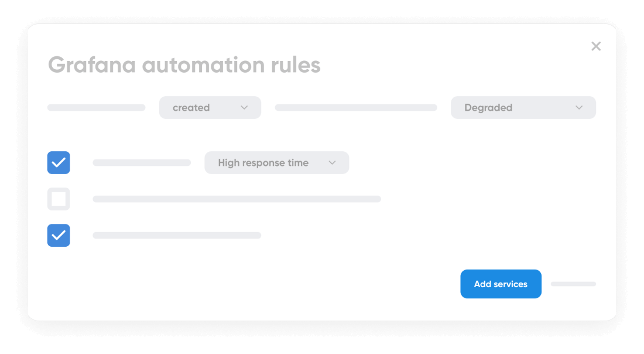The image size is (644, 354).
Task: Click the label bar of the third row
Action: point(177,235)
